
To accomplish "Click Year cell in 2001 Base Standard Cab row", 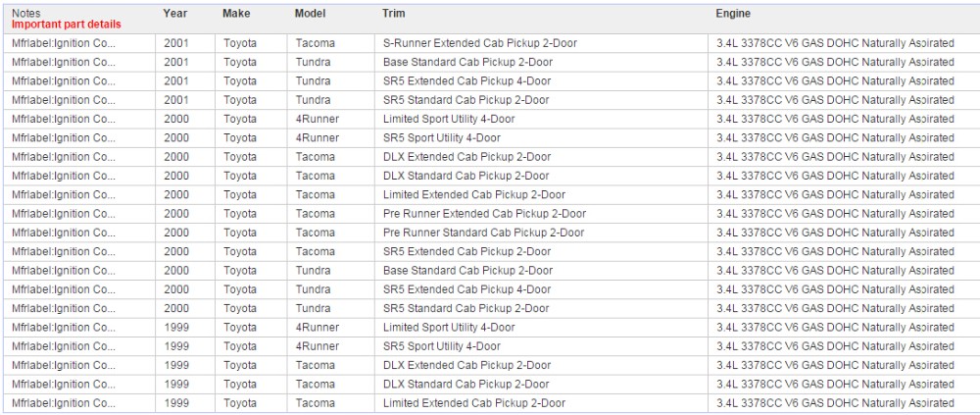I will pos(175,62).
